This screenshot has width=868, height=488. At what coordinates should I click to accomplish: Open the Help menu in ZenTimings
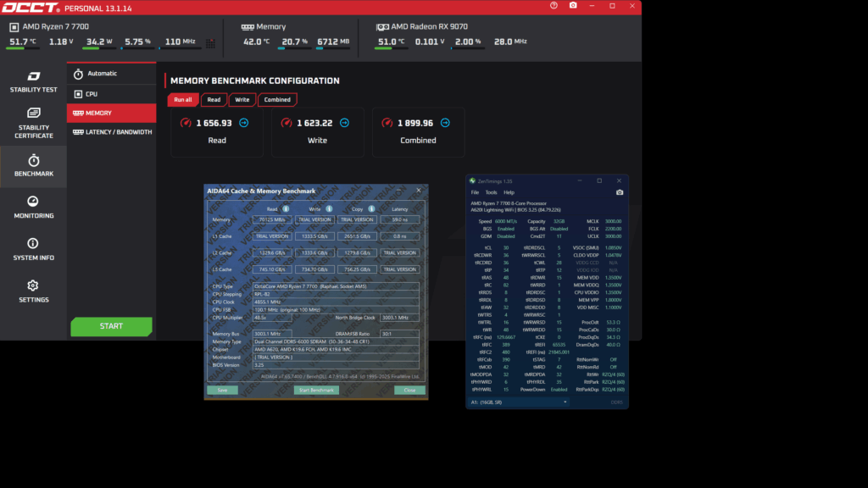point(509,192)
